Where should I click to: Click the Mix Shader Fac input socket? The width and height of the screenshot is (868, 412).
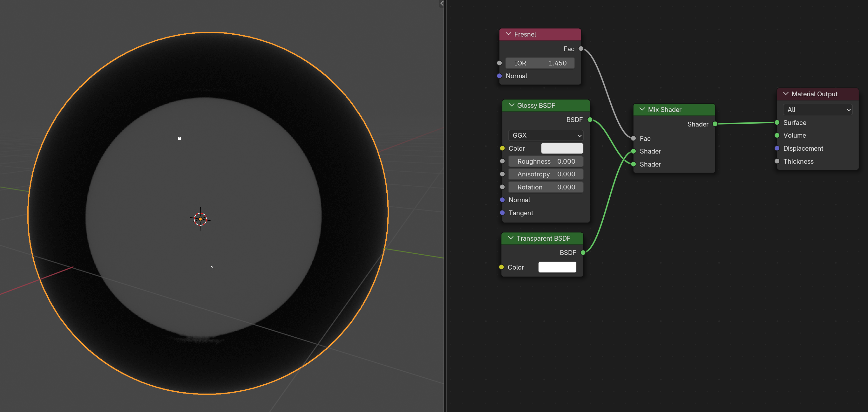coord(633,139)
